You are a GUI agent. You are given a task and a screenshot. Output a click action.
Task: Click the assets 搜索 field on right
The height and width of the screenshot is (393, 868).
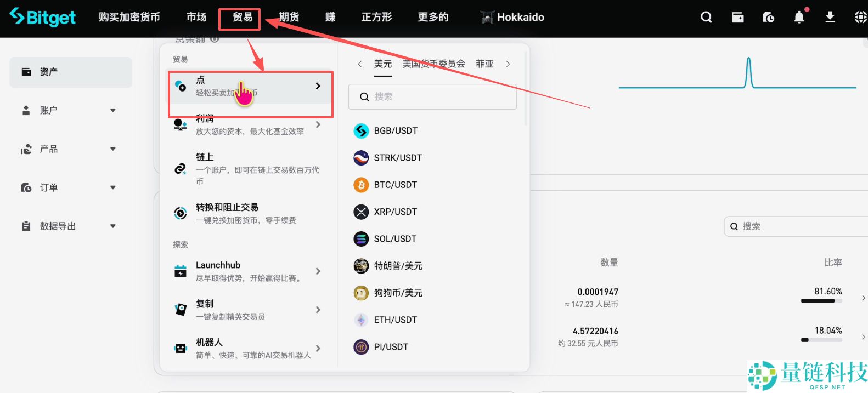[x=796, y=226]
